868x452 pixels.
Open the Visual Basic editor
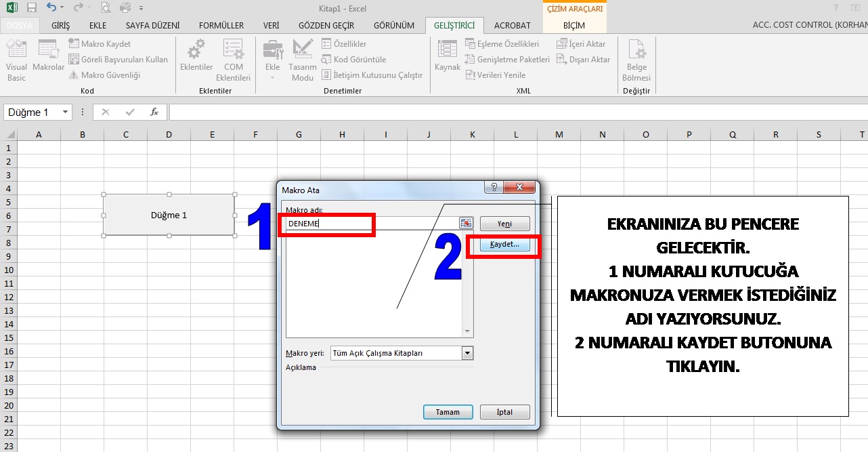[16, 60]
